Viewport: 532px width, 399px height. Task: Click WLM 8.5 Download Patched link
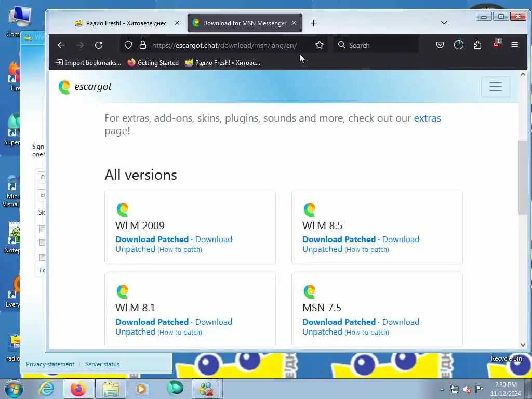(x=339, y=239)
